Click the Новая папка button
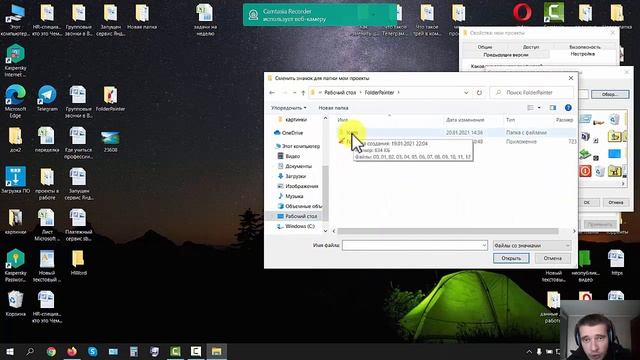640x360 pixels. (333, 108)
